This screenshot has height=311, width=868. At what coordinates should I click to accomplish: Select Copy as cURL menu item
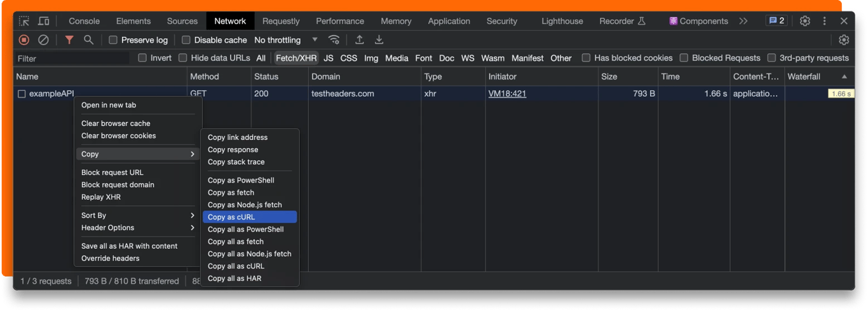click(x=250, y=217)
